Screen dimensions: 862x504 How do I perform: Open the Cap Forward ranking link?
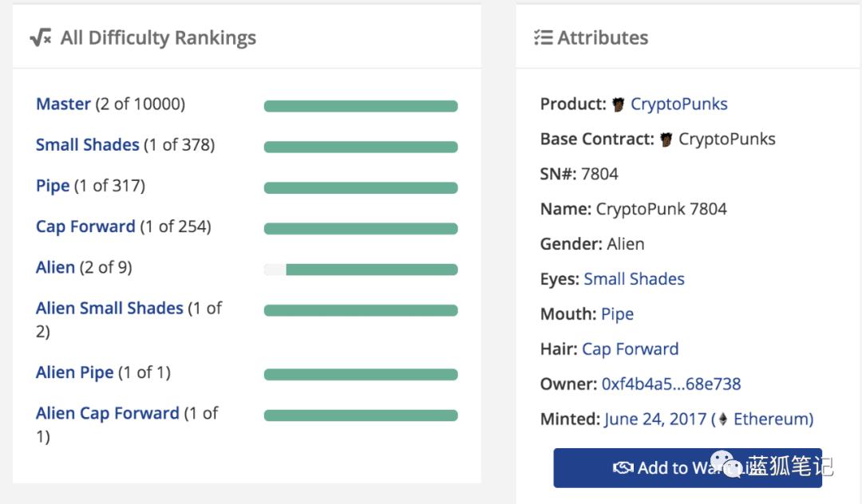85,226
